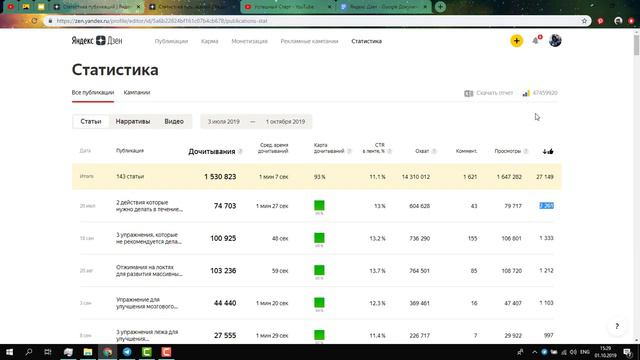
Task: Open Telegram from the taskbar
Action: (127, 352)
